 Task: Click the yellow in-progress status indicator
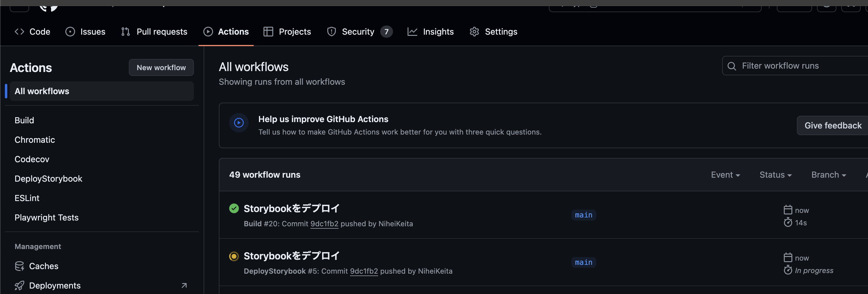(234, 256)
